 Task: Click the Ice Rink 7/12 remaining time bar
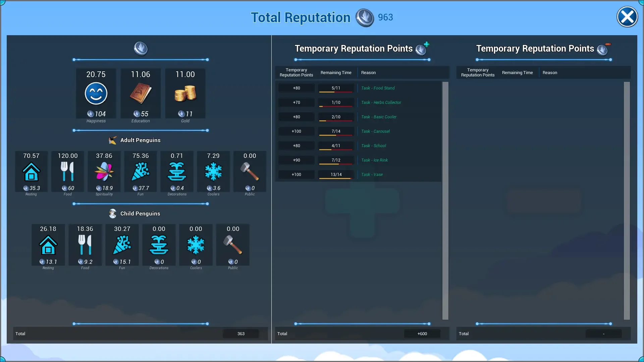[x=336, y=161]
